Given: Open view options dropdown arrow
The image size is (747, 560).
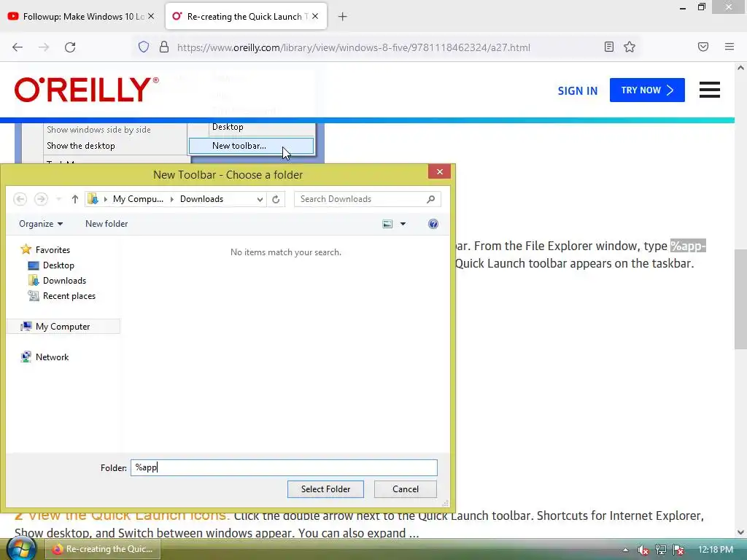Looking at the screenshot, I should pos(403,224).
